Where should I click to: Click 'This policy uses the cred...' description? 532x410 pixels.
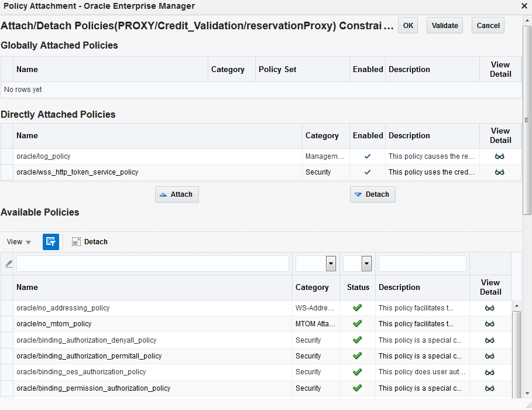point(431,172)
